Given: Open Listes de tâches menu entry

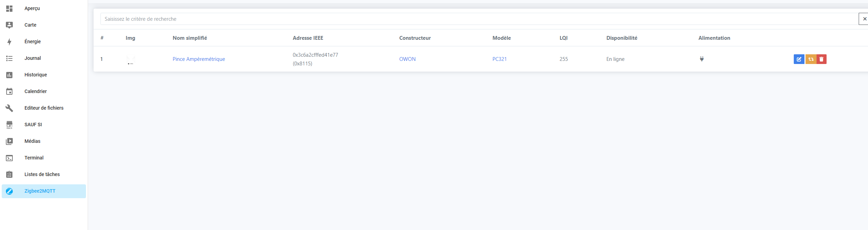Looking at the screenshot, I should click(x=42, y=174).
